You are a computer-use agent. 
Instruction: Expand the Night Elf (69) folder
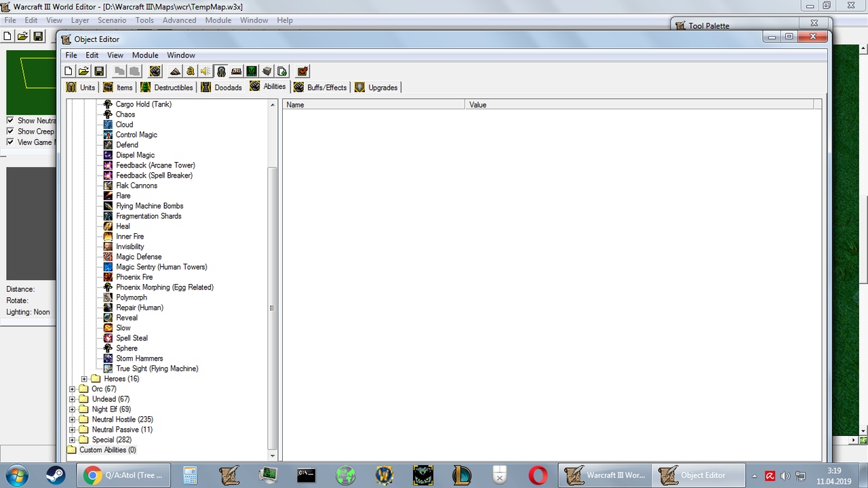pos(72,409)
